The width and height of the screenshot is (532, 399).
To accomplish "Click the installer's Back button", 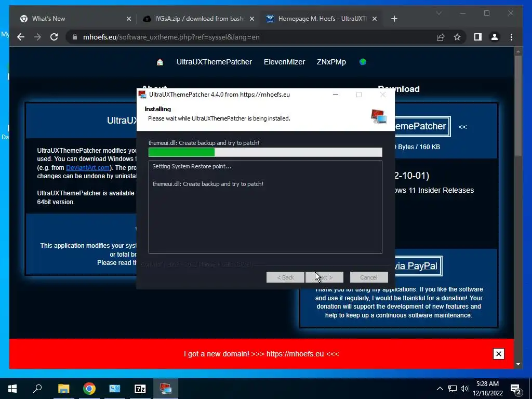I will [x=285, y=277].
